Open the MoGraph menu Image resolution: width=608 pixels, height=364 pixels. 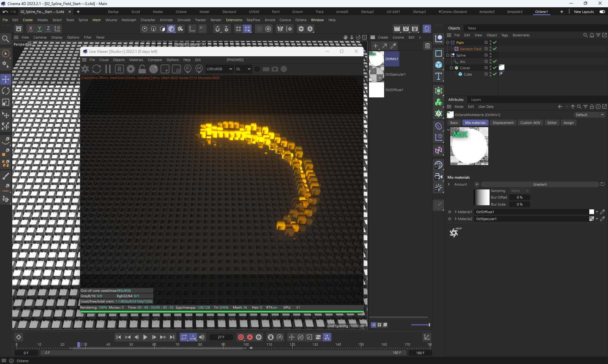tap(129, 20)
